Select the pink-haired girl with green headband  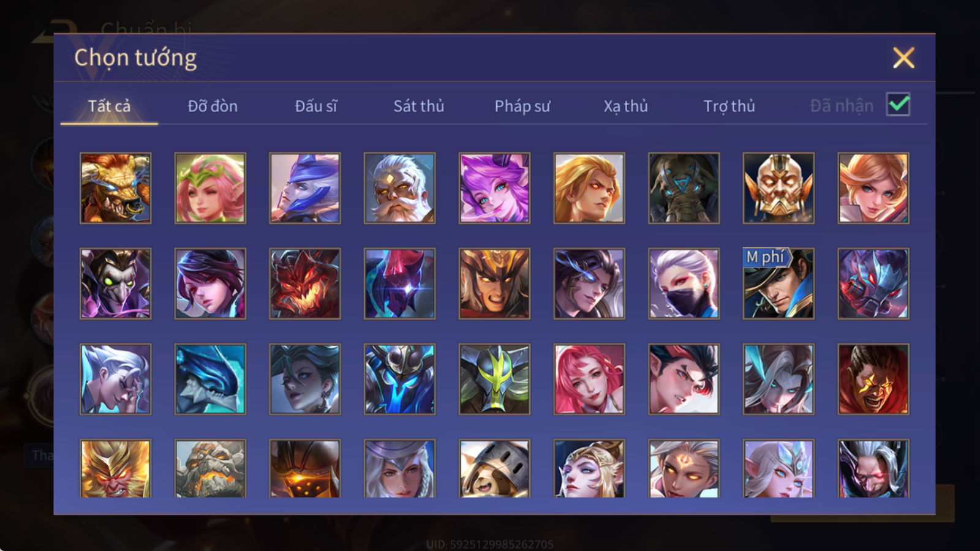tap(210, 188)
